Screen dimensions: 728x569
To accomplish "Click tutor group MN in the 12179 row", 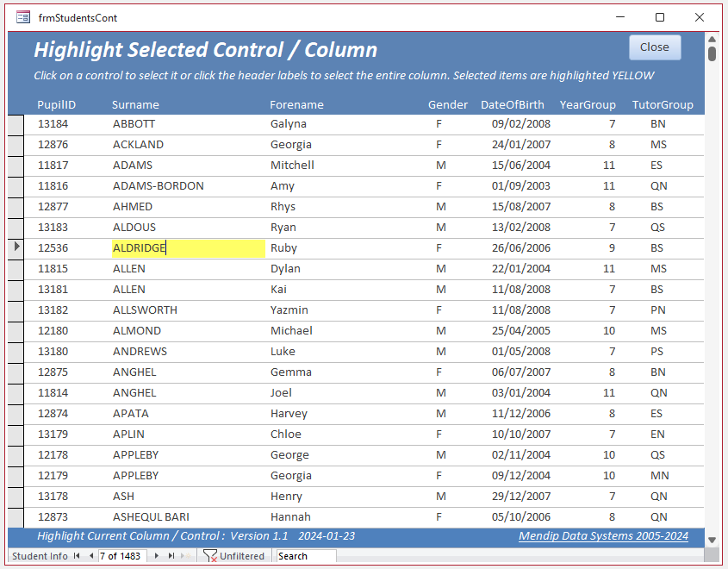I will point(659,476).
